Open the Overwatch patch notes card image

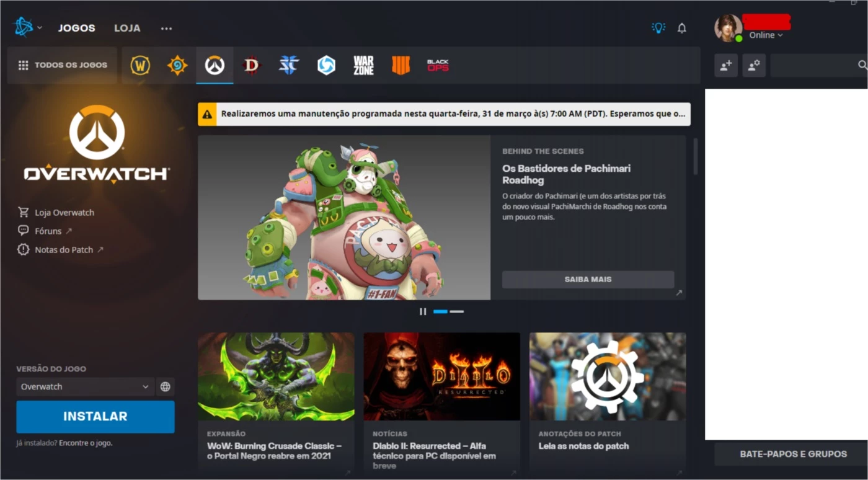click(608, 376)
